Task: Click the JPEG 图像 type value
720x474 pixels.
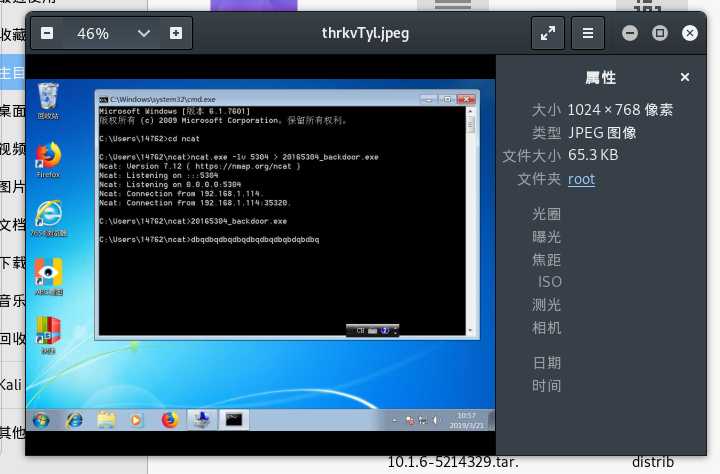Action: point(602,133)
